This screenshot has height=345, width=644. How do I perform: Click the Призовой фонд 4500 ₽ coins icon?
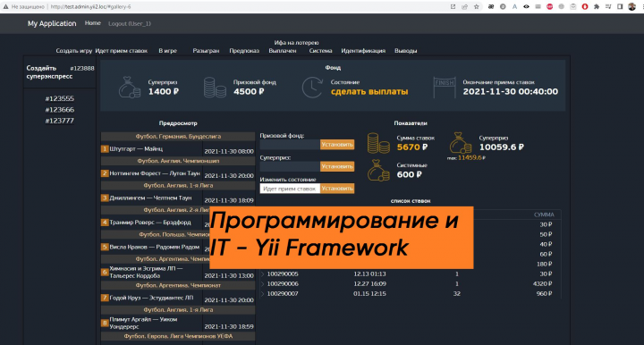pyautogui.click(x=215, y=88)
